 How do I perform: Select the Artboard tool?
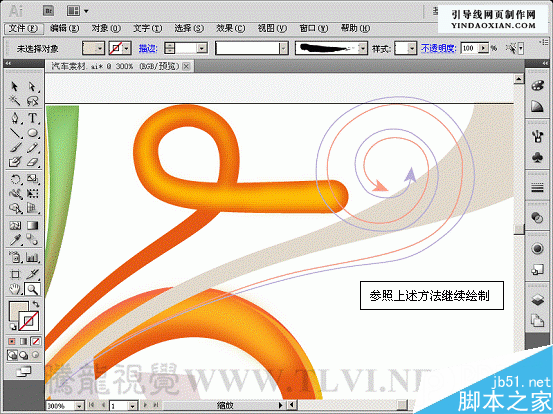tap(15, 274)
